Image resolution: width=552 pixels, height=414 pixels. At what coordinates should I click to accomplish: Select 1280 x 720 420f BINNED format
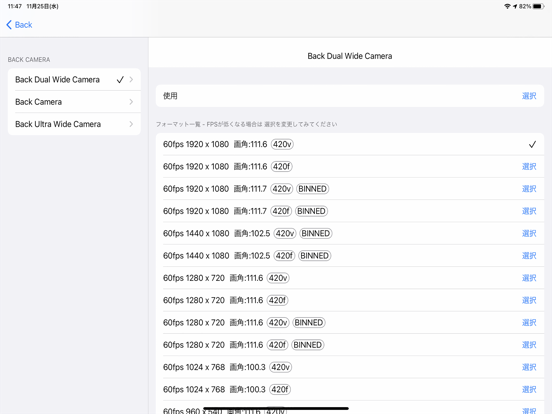[x=350, y=345]
